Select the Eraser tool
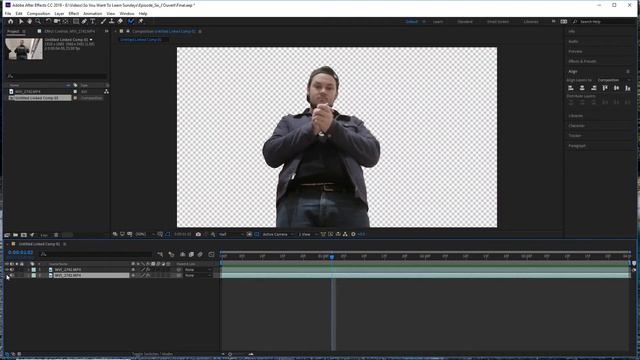640x360 pixels. 120,21
